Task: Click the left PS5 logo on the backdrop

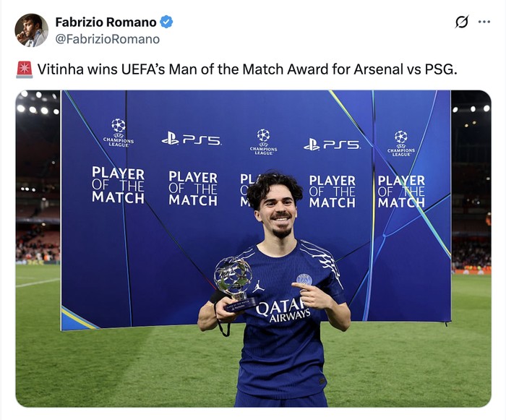Action: (192, 138)
